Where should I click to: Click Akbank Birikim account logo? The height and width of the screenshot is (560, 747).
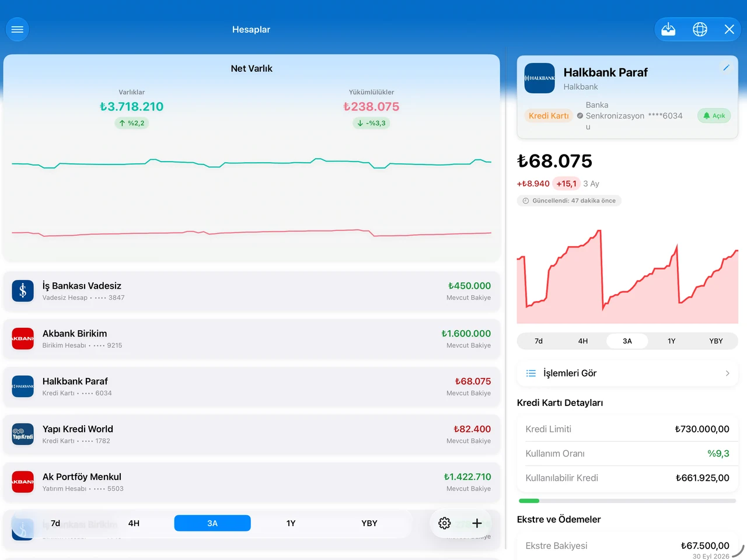coord(23,338)
